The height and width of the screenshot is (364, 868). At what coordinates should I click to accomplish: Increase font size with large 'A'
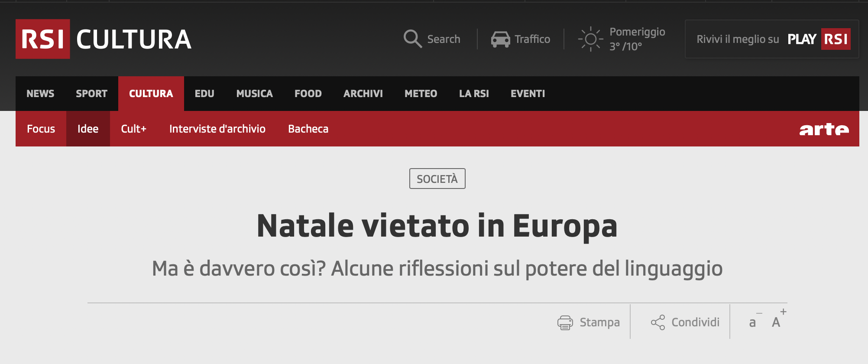click(777, 322)
